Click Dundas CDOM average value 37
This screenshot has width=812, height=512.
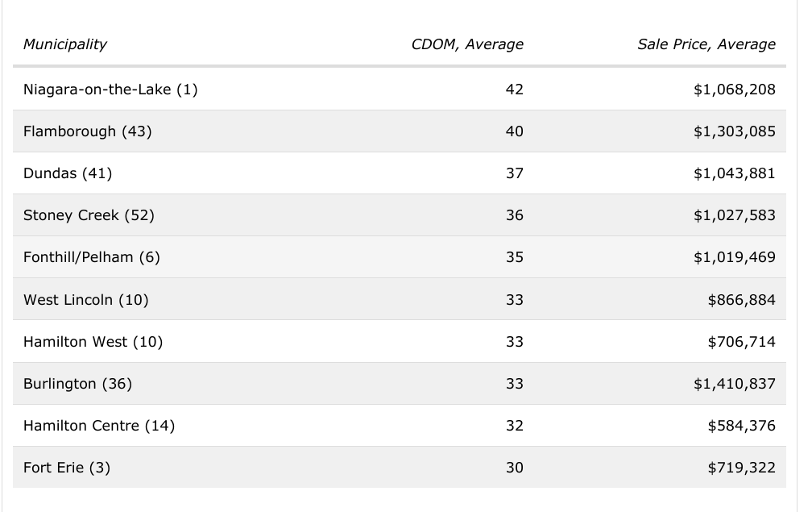point(514,173)
